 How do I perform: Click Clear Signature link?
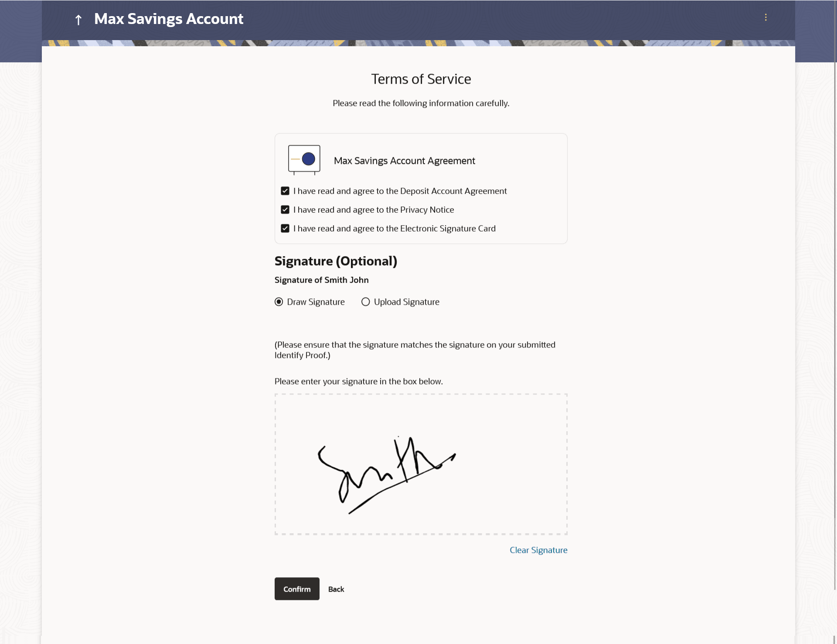click(x=538, y=550)
